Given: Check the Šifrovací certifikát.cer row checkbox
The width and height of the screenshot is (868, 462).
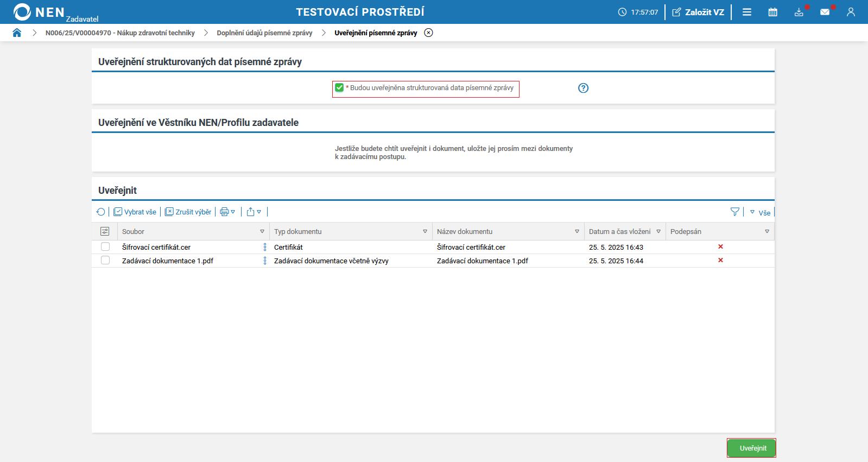Looking at the screenshot, I should click(105, 247).
